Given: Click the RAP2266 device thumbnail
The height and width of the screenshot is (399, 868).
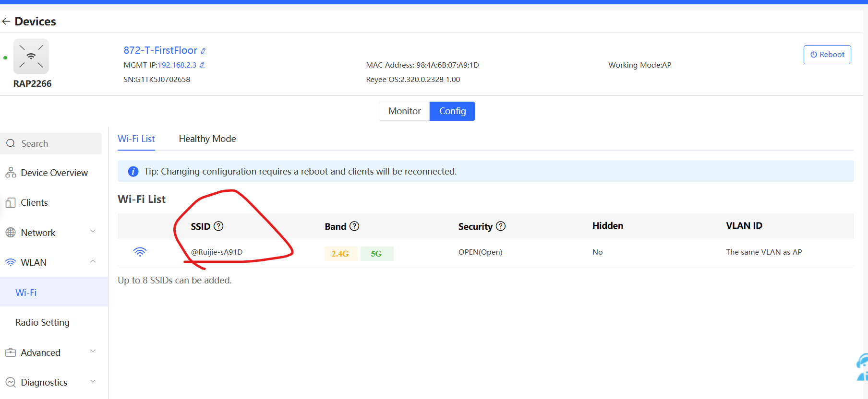Looking at the screenshot, I should [31, 57].
